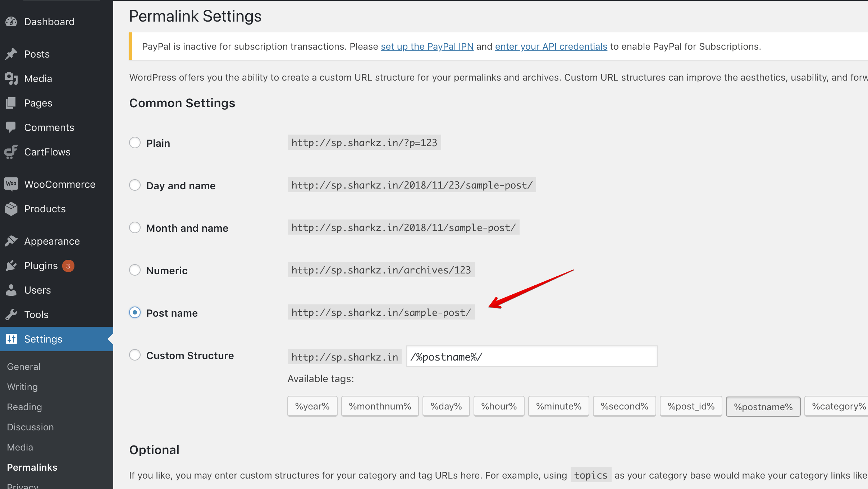This screenshot has width=868, height=489.
Task: Click the Plugins plug icon
Action: [11, 266]
